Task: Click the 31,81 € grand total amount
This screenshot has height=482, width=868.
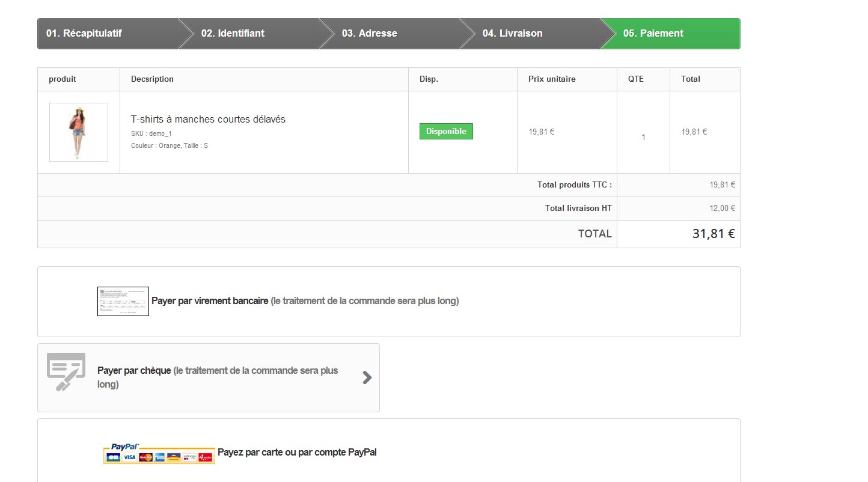Action: pyautogui.click(x=713, y=234)
